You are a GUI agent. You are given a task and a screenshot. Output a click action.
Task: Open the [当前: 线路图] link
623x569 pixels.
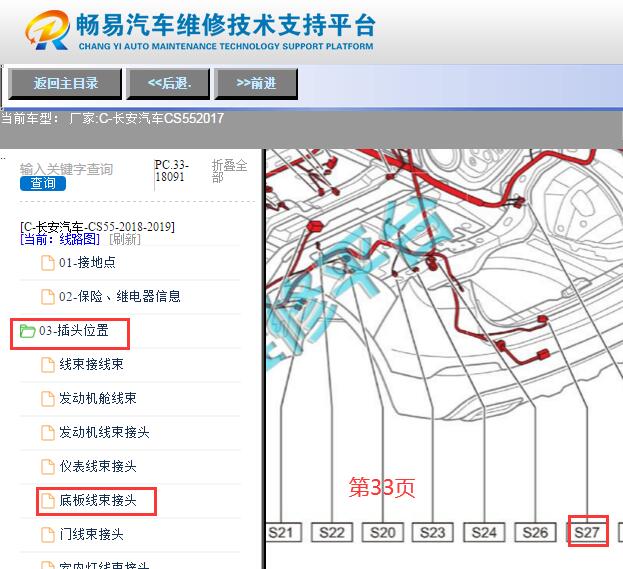pos(60,239)
